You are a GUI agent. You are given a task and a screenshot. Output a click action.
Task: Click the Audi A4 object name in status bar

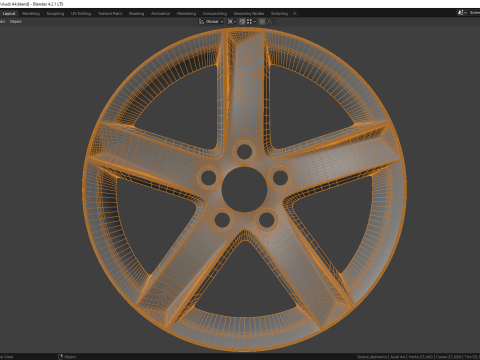pos(398,357)
